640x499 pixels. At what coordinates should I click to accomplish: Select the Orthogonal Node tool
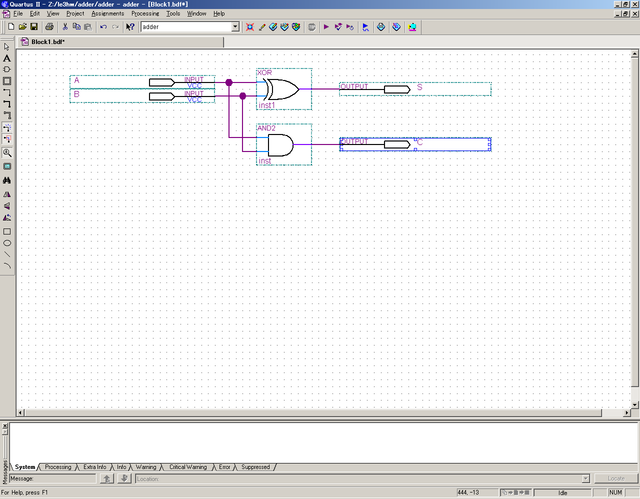(7, 93)
